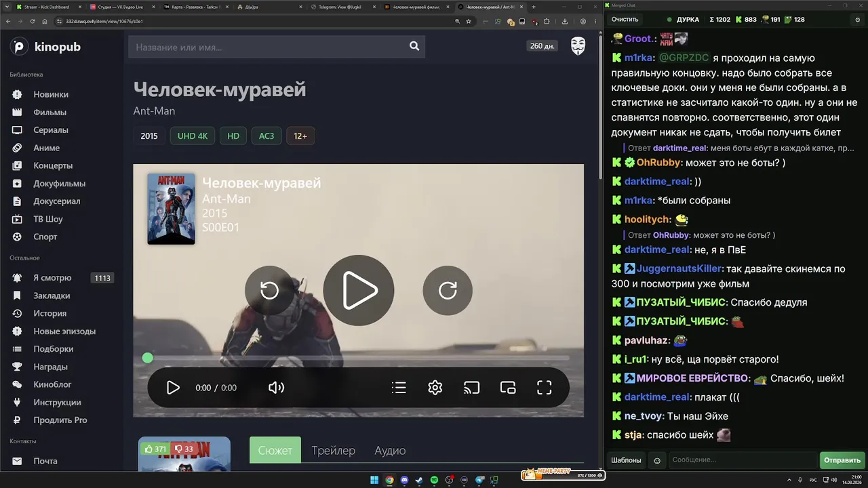This screenshot has height=488, width=868.
Task: Mute the player volume
Action: 276,388
